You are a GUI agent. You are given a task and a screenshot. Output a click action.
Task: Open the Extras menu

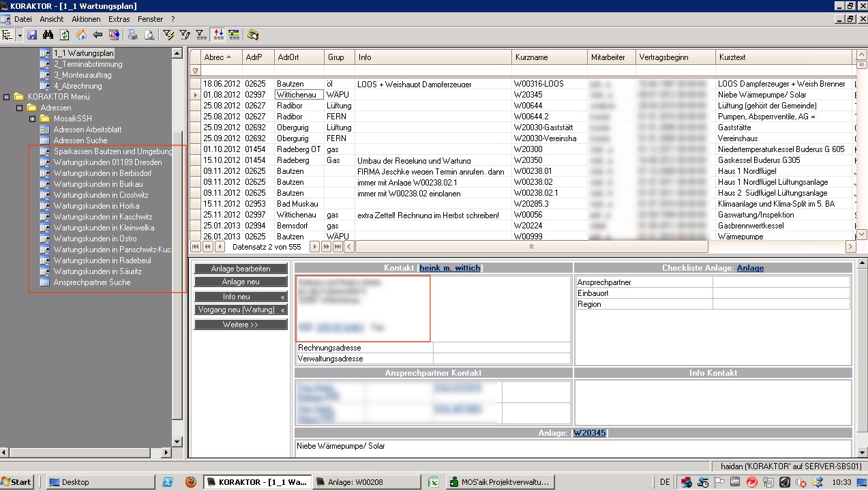119,19
